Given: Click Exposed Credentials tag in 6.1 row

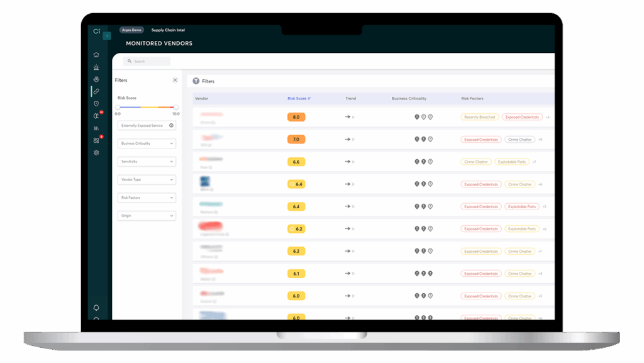Looking at the screenshot, I should (481, 274).
